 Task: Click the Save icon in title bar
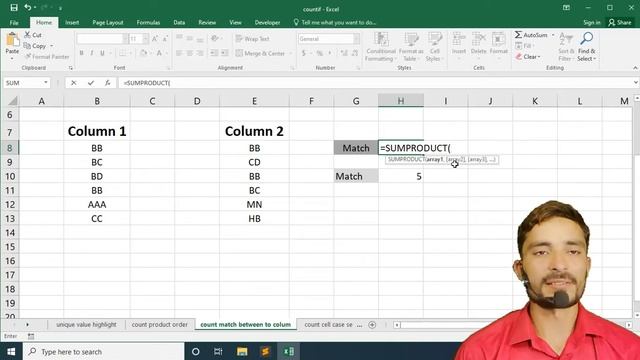[x=14, y=8]
